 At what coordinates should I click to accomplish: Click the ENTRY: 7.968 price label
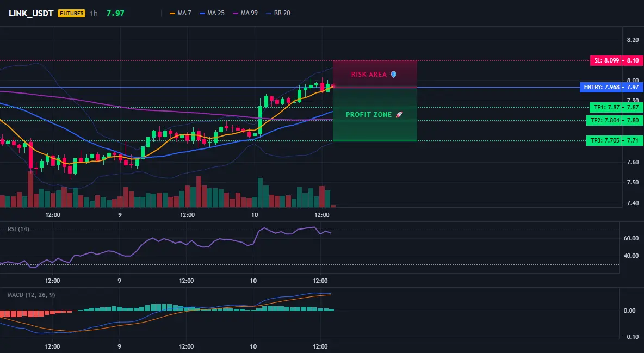[x=601, y=87]
